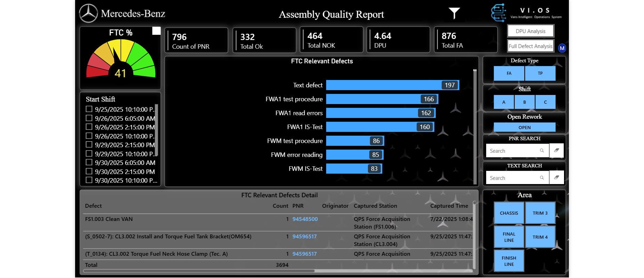Viewport: 644px width, 278px height.
Task: Check the 9/26/2025 6:05:00 AM shift
Action: (x=89, y=118)
